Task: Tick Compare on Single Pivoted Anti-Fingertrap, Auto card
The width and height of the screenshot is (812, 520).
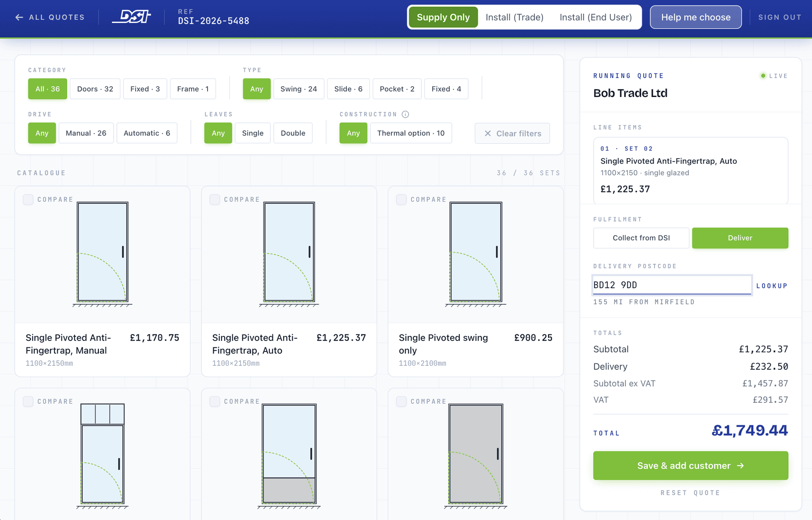Action: (x=215, y=199)
